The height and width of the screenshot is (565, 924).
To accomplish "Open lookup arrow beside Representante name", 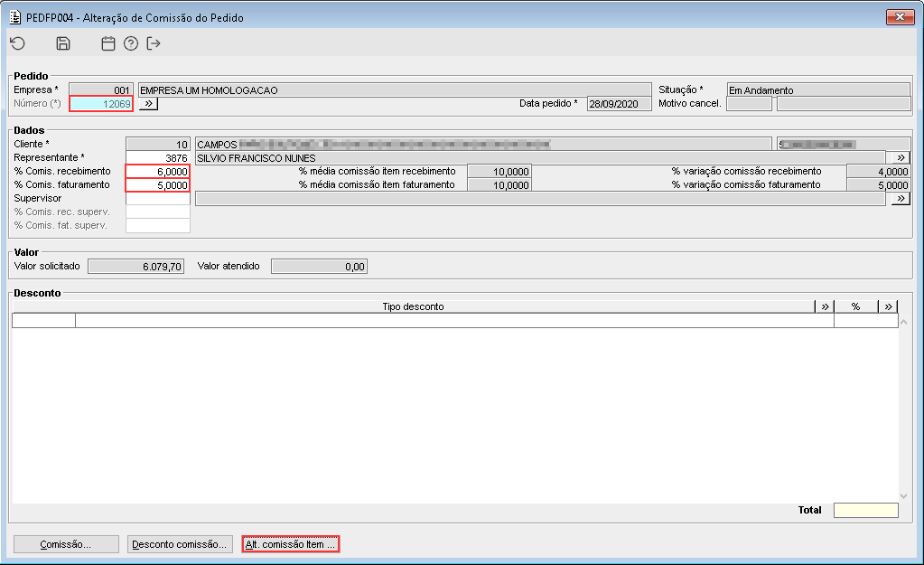I will [x=901, y=157].
